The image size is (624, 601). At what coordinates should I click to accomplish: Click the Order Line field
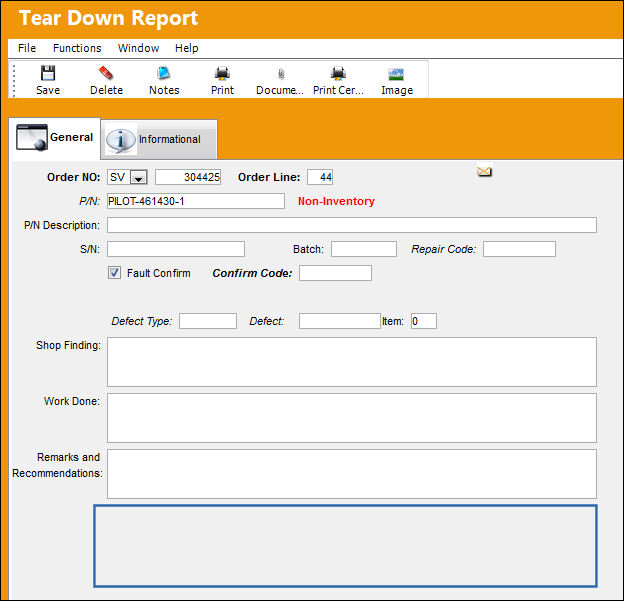pos(320,177)
